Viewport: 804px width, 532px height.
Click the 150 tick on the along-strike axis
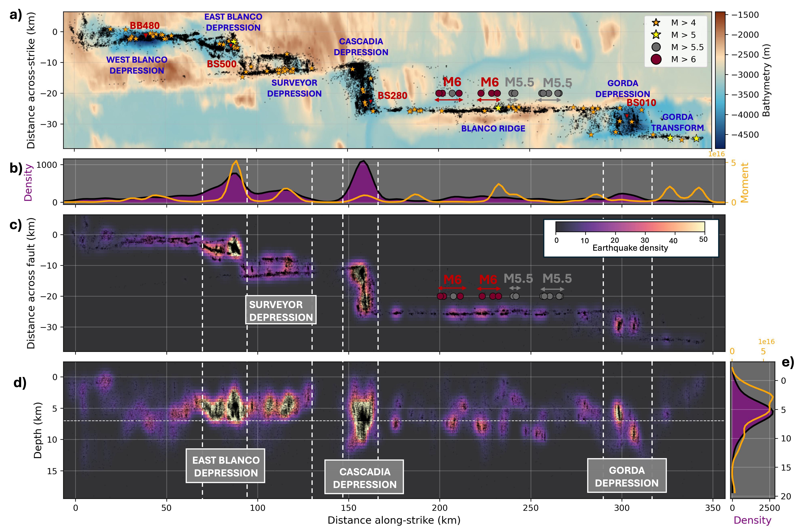(349, 508)
